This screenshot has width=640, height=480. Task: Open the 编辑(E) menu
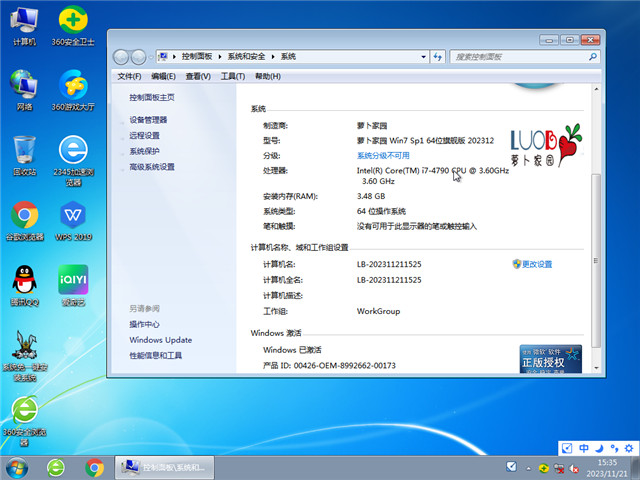[163, 76]
